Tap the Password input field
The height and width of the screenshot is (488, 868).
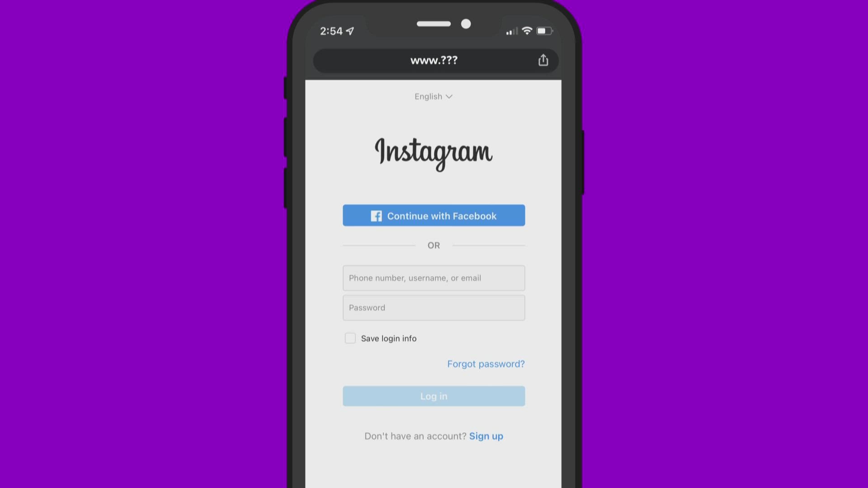tap(434, 307)
